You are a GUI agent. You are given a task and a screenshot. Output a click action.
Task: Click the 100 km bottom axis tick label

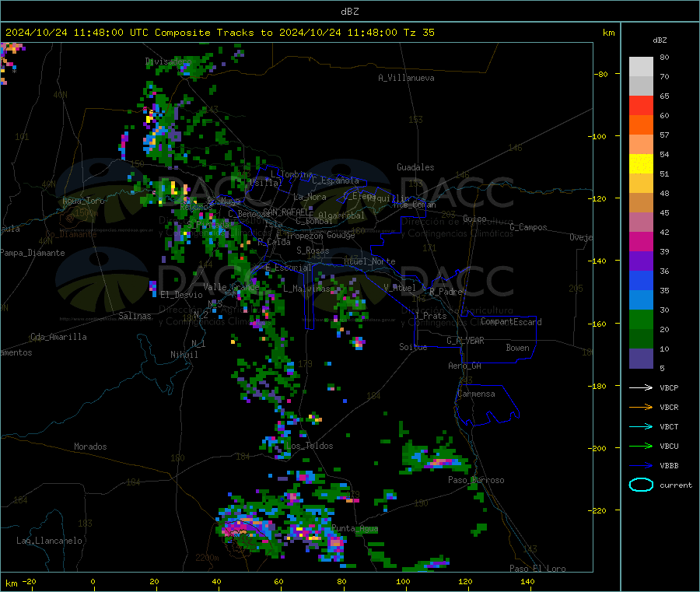[403, 581]
